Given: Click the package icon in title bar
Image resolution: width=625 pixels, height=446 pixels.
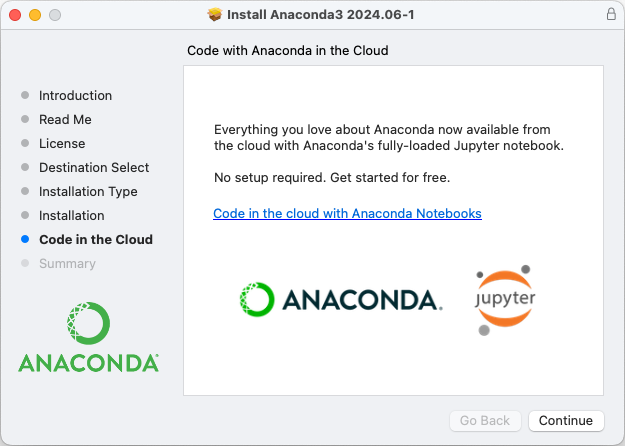Looking at the screenshot, I should point(214,15).
